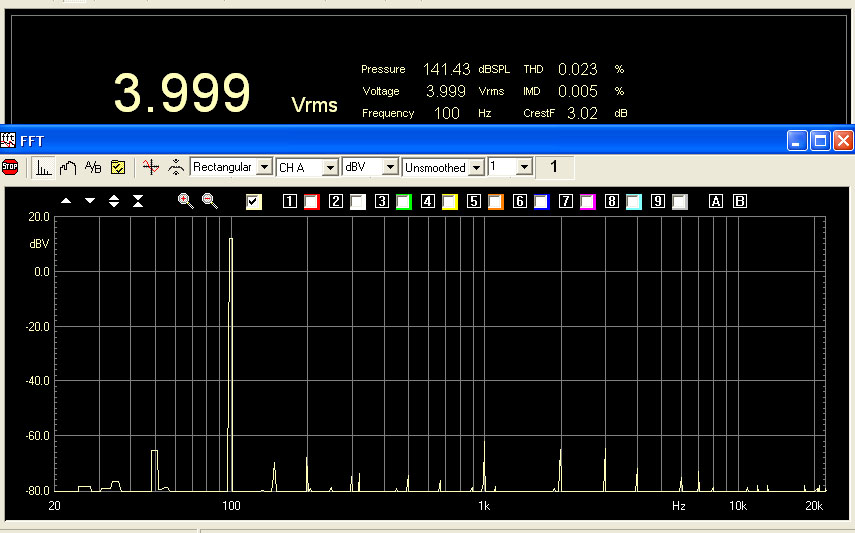Expand the Unsmoothed smoothing dropdown

pos(476,167)
